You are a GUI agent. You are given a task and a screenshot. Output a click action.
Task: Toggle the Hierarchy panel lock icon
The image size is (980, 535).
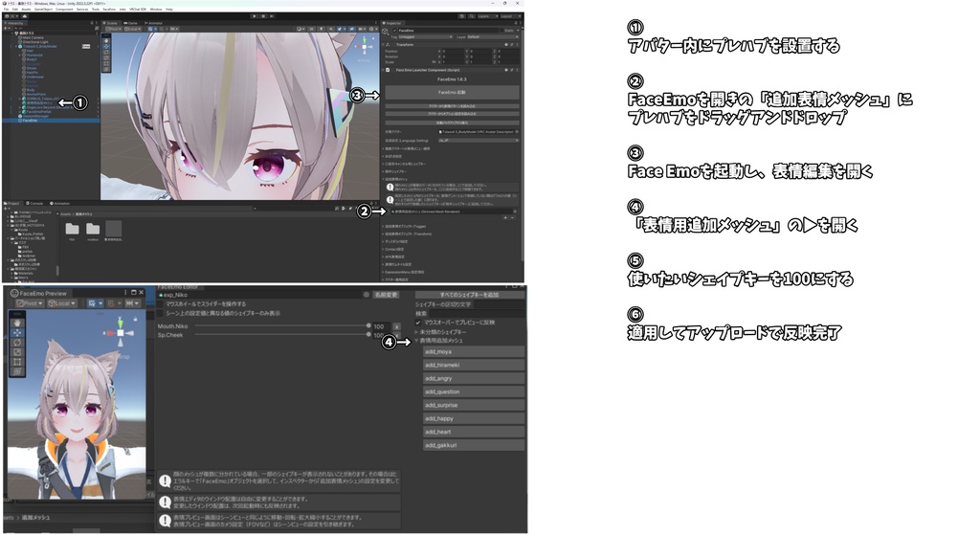click(93, 23)
